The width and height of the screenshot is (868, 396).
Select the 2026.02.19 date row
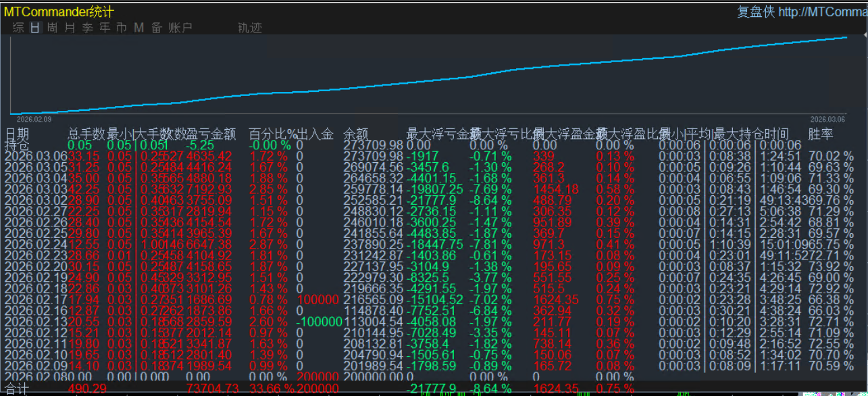[x=36, y=278]
